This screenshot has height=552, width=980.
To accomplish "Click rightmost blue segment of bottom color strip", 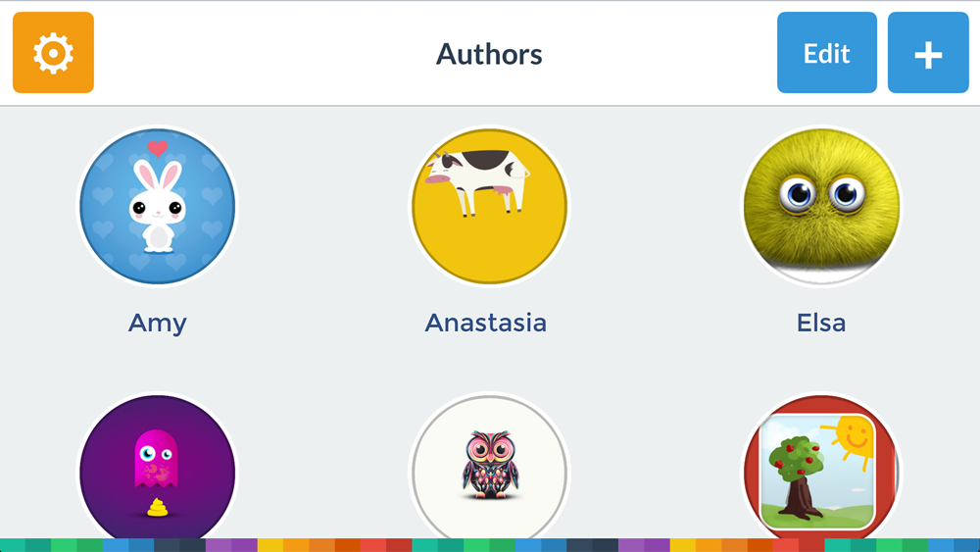I will click(x=966, y=545).
